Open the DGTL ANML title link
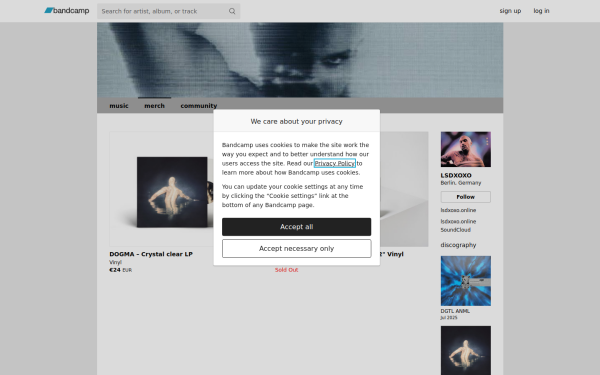Viewport: 600px width, 375px height. click(x=455, y=311)
